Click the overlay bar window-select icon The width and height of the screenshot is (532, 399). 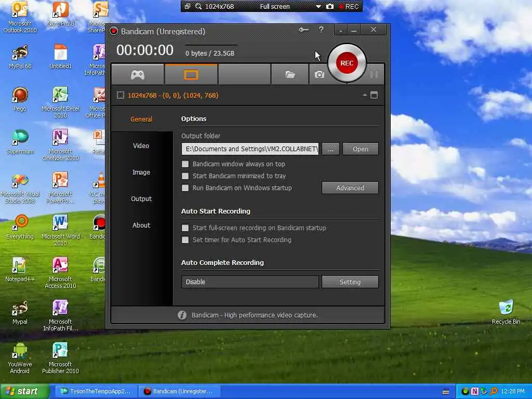click(188, 6)
